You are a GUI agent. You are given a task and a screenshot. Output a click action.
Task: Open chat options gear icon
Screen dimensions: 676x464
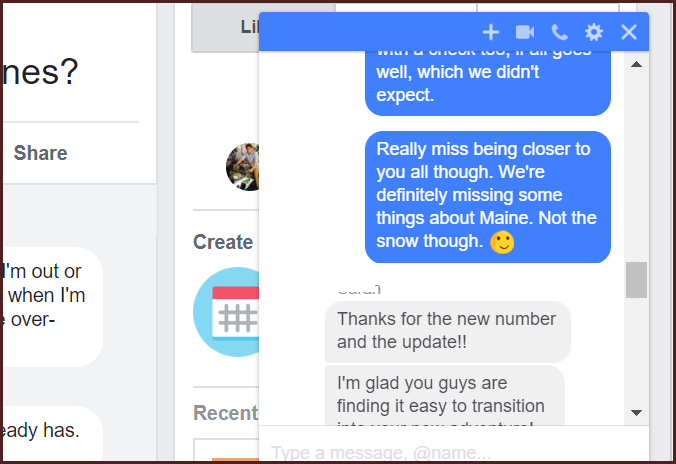(594, 32)
